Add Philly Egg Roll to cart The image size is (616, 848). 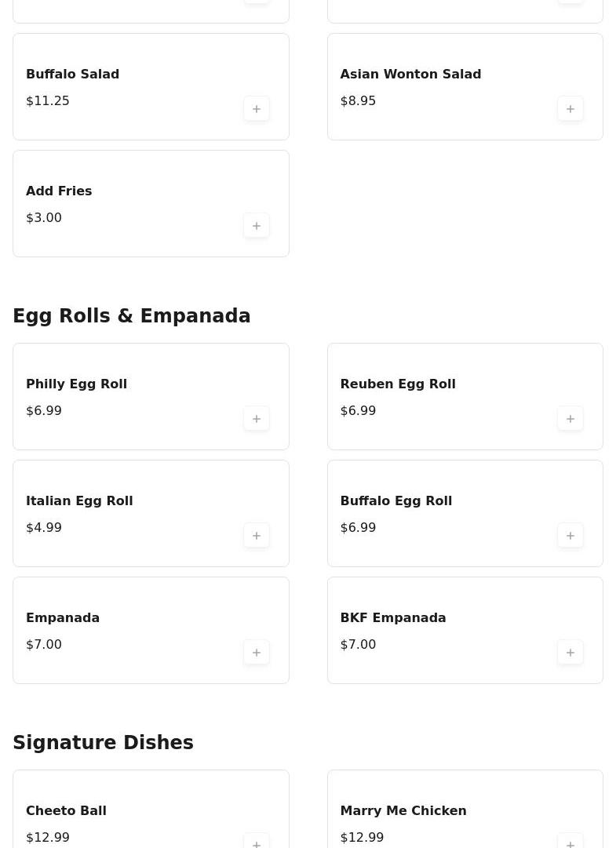click(257, 419)
